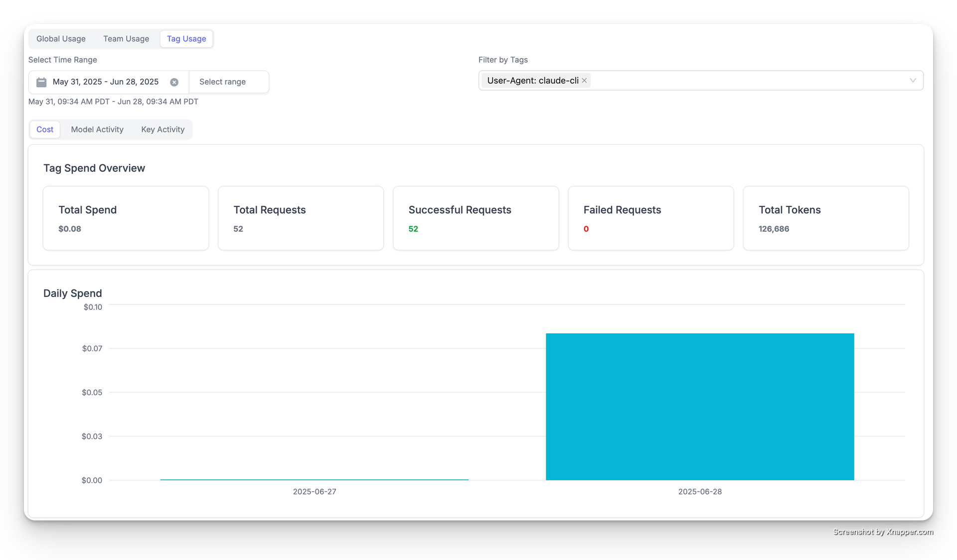
Task: Select the Successful Requests count
Action: (413, 229)
